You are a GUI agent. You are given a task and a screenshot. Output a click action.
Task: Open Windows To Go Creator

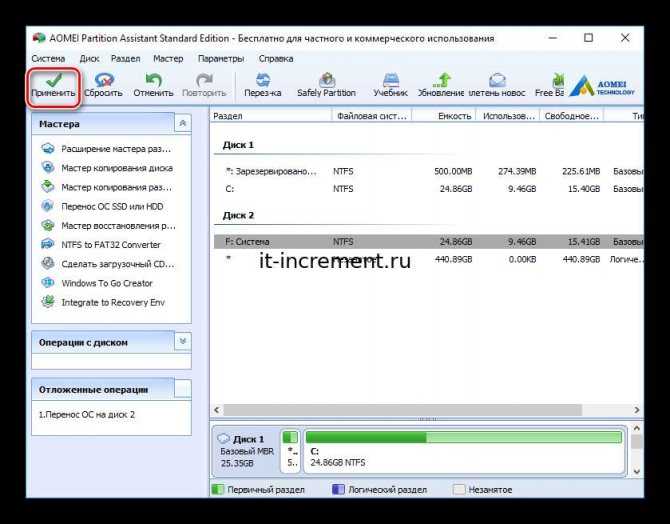(x=97, y=283)
